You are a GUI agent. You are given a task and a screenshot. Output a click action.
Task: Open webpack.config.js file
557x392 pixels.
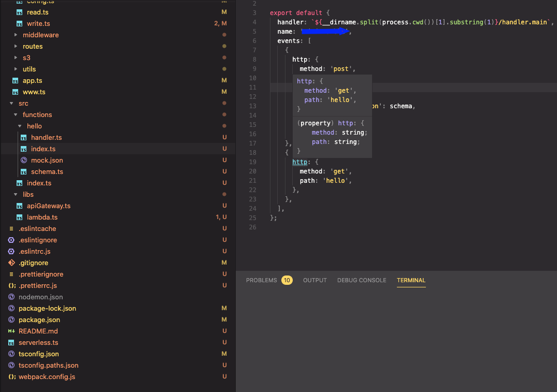coord(47,377)
